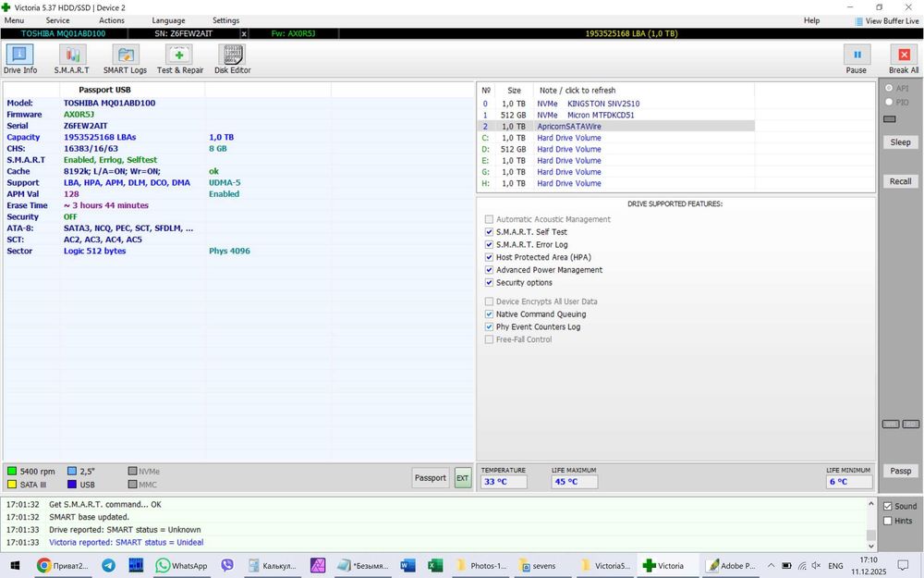Select the D: Hard Drive Volume row
This screenshot has height=578, width=924.
(615, 149)
